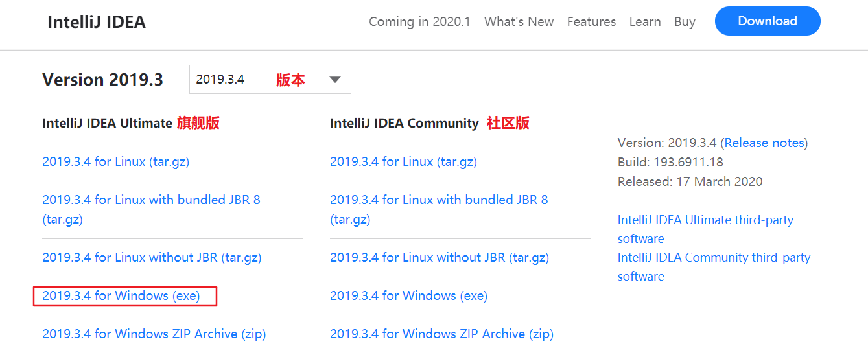Open the 2019.3.4 version dropdown
Viewport: 868px width, 344px height.
[270, 79]
